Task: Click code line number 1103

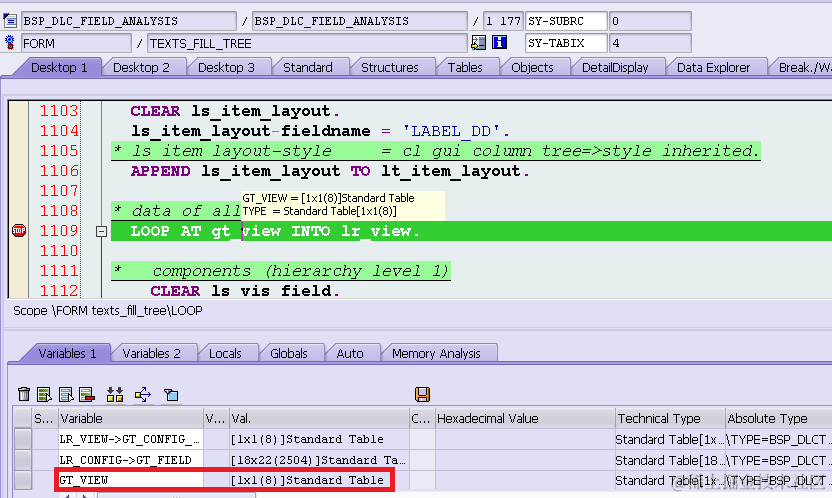Action: tap(59, 111)
